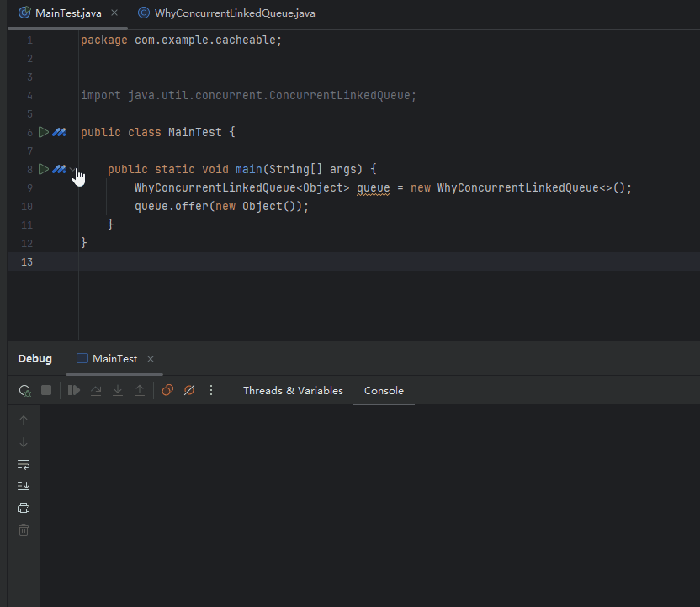Switch to Threads & Variables tab

tap(293, 391)
